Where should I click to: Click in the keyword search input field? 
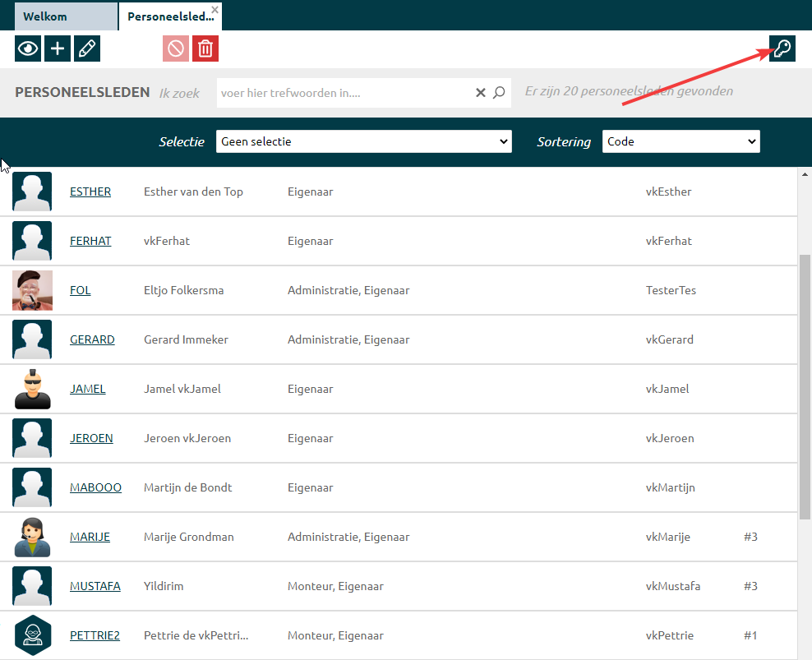pyautogui.click(x=345, y=93)
